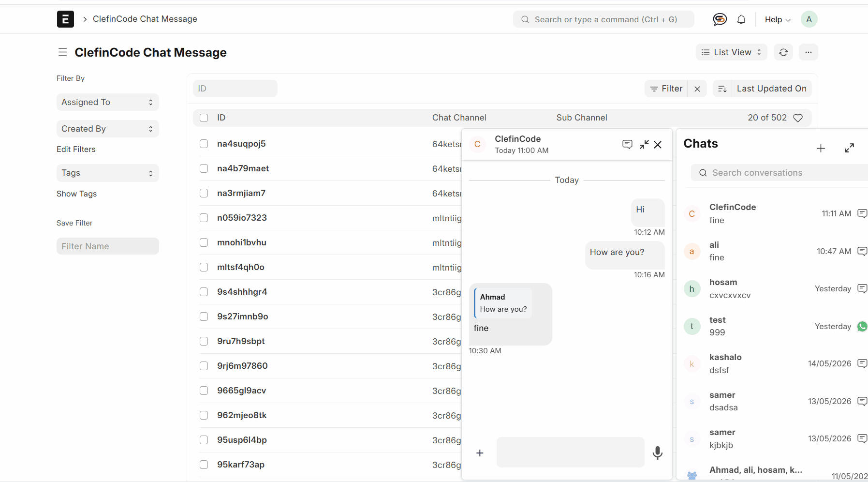
Task: Click the Filter Name input
Action: point(107,246)
